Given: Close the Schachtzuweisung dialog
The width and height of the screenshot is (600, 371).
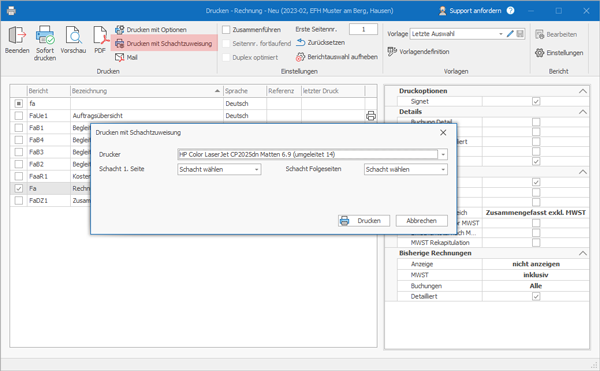Looking at the screenshot, I should 443,132.
